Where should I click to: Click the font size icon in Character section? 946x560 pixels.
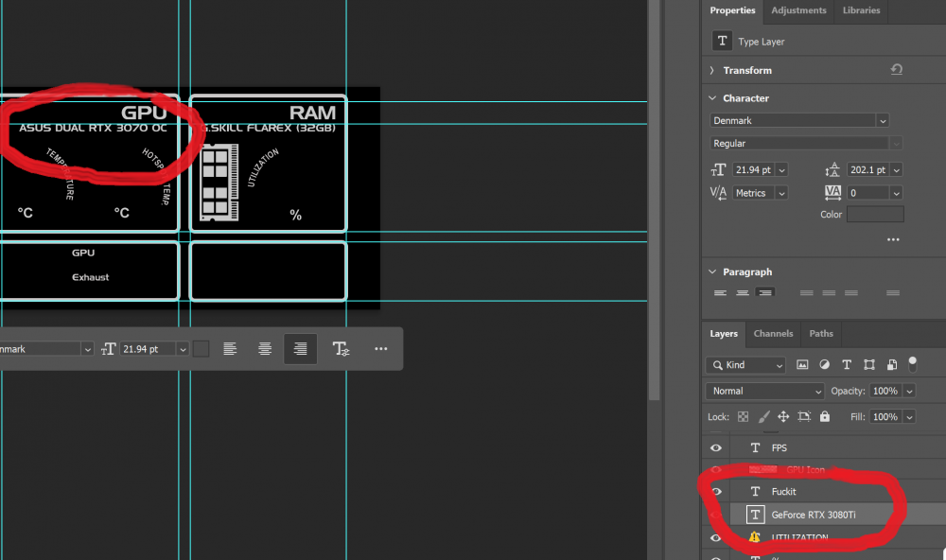tap(718, 170)
